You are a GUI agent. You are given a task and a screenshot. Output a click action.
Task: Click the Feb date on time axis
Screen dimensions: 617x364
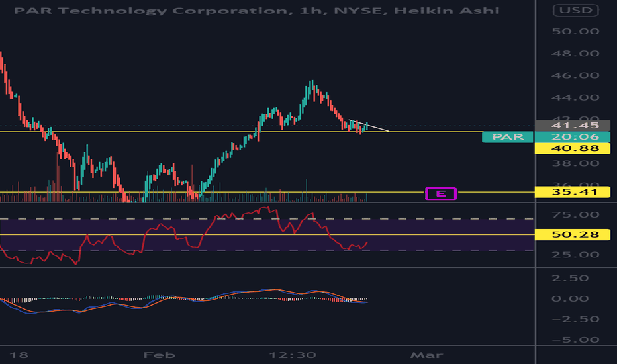click(x=159, y=355)
